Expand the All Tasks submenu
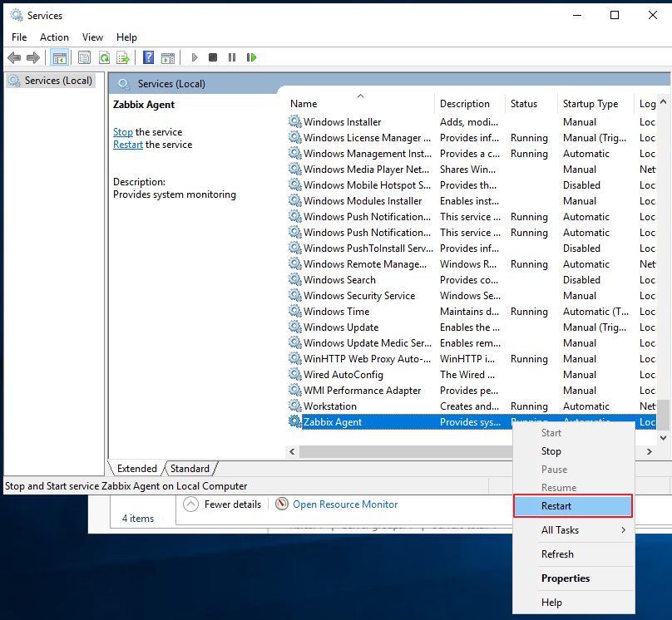The image size is (672, 620). coord(573,530)
